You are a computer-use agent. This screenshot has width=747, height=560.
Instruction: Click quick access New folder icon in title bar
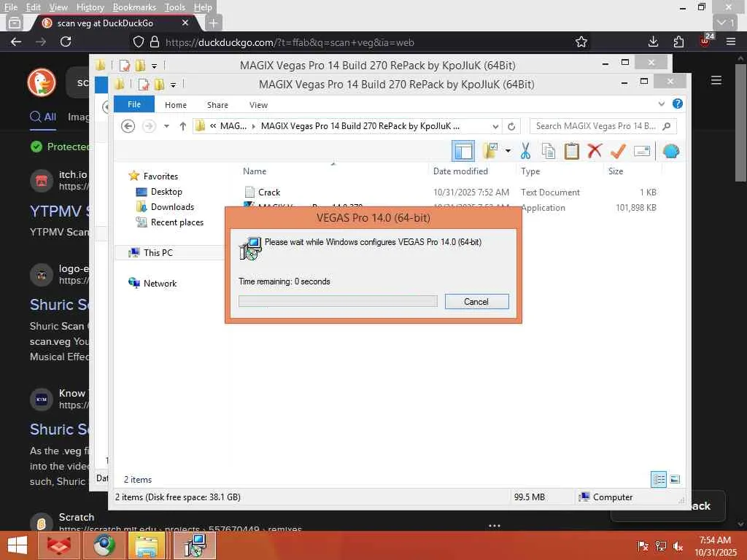tap(159, 85)
